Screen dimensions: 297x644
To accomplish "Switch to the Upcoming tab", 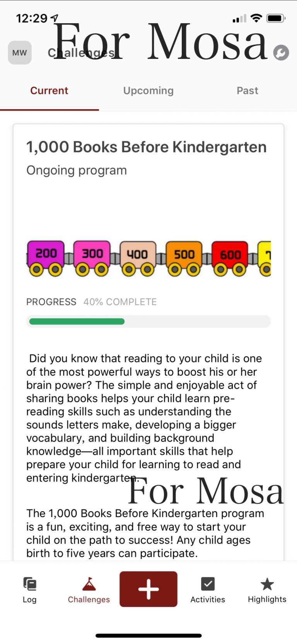I will point(148,91).
